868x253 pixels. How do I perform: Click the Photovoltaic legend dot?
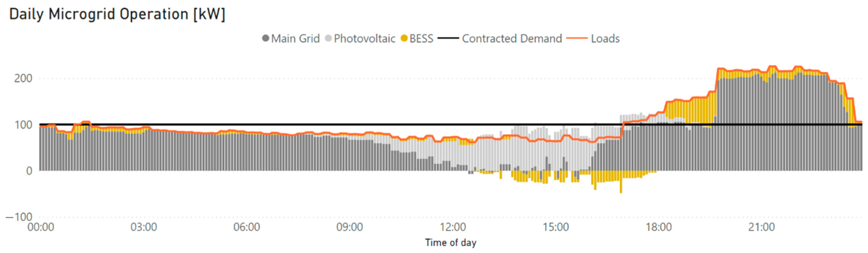328,38
